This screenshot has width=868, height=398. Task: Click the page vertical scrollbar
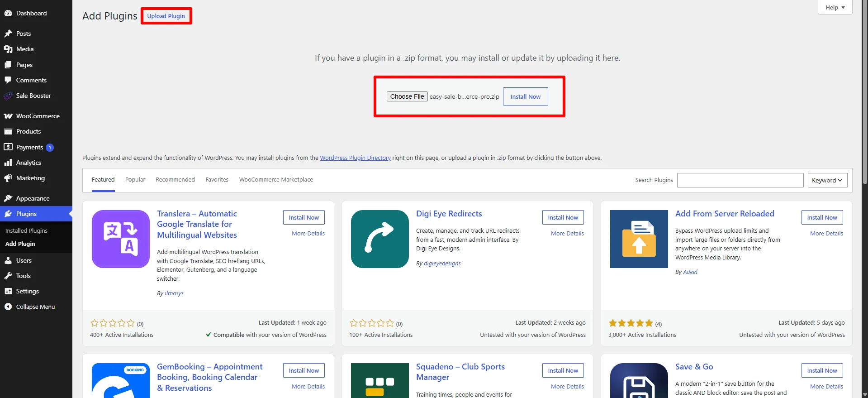[x=865, y=93]
